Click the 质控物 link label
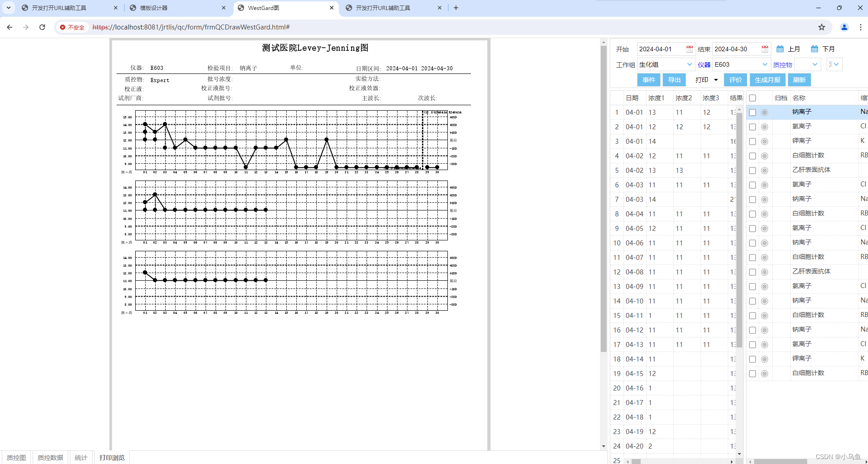The image size is (868, 464). pos(783,65)
